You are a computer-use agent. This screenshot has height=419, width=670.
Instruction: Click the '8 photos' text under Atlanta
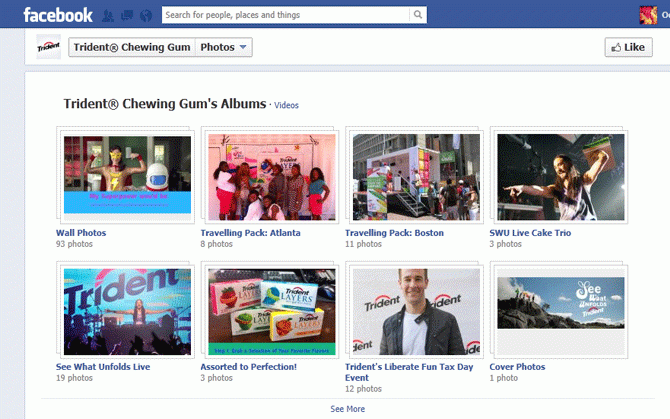[x=216, y=244]
